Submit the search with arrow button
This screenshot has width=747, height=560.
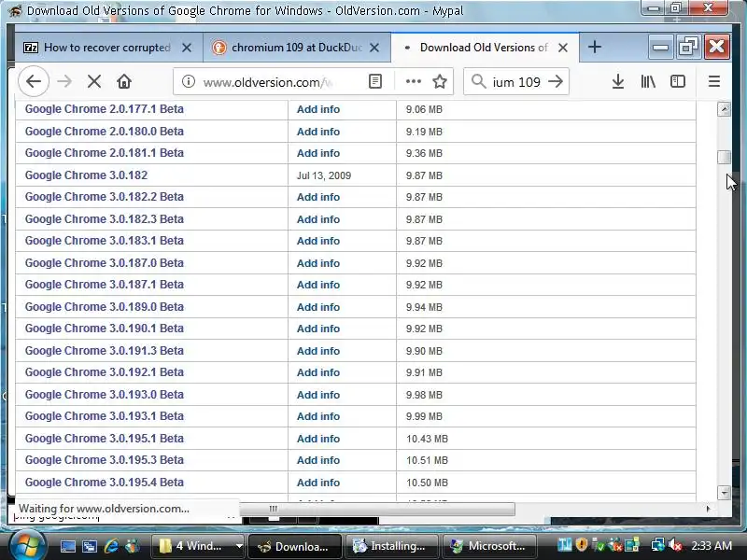tap(556, 81)
